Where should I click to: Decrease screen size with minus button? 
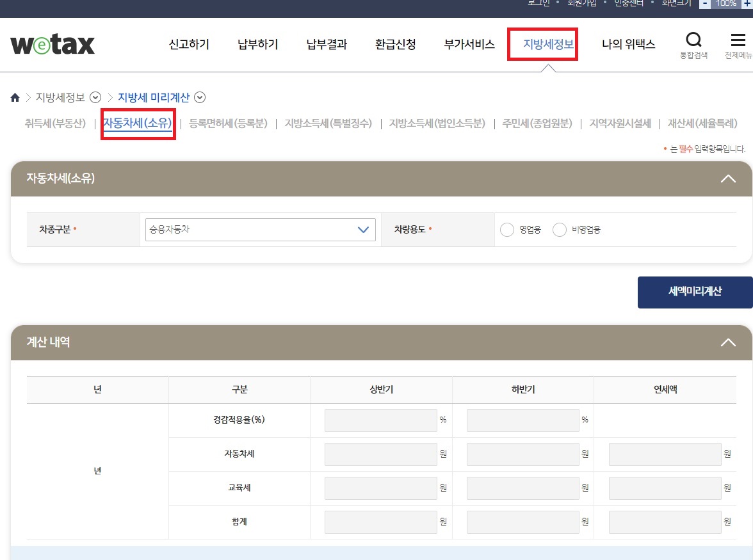pos(705,3)
